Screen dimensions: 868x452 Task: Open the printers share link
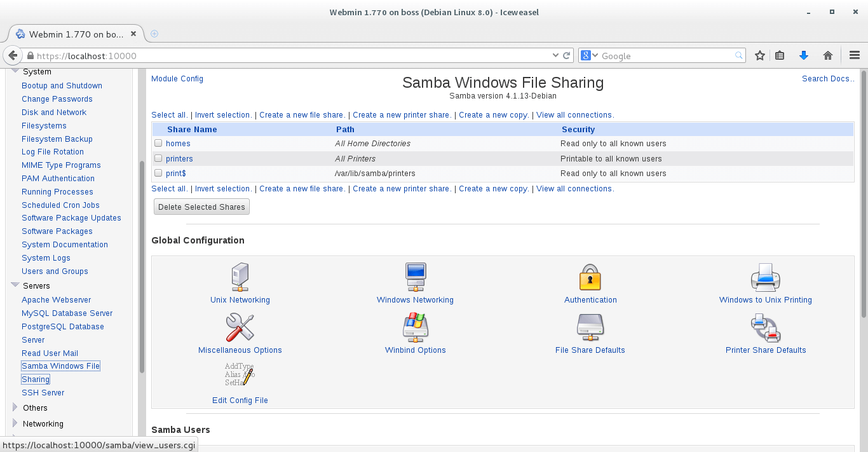point(179,158)
